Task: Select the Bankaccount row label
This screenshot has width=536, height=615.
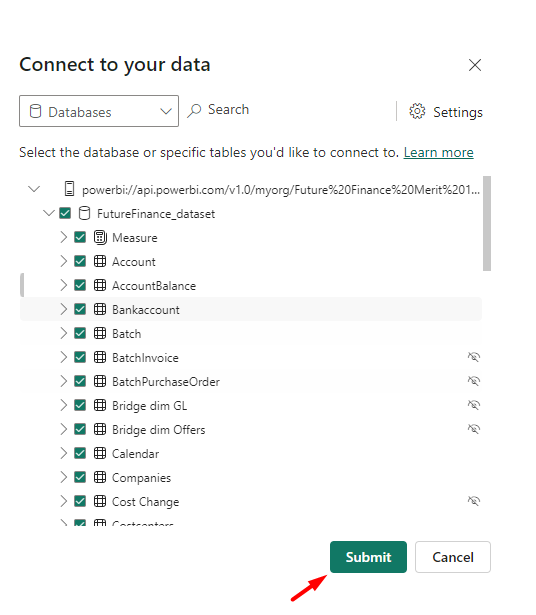Action: click(x=146, y=309)
